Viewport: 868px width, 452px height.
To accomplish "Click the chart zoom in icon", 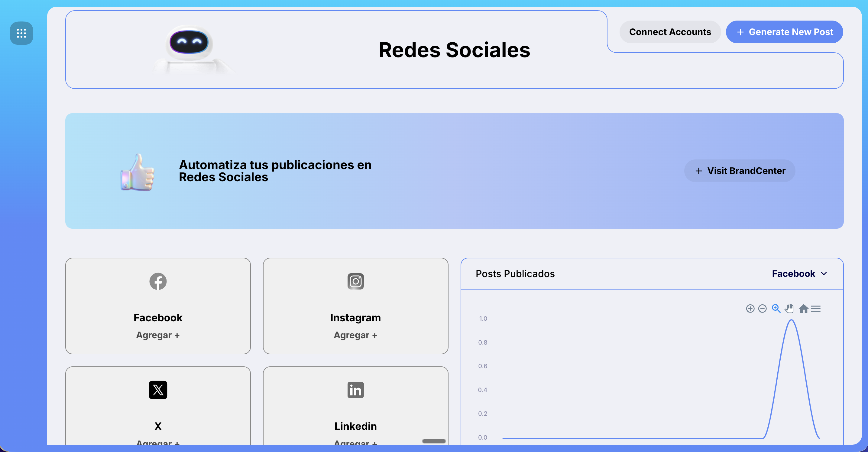I will pyautogui.click(x=750, y=309).
